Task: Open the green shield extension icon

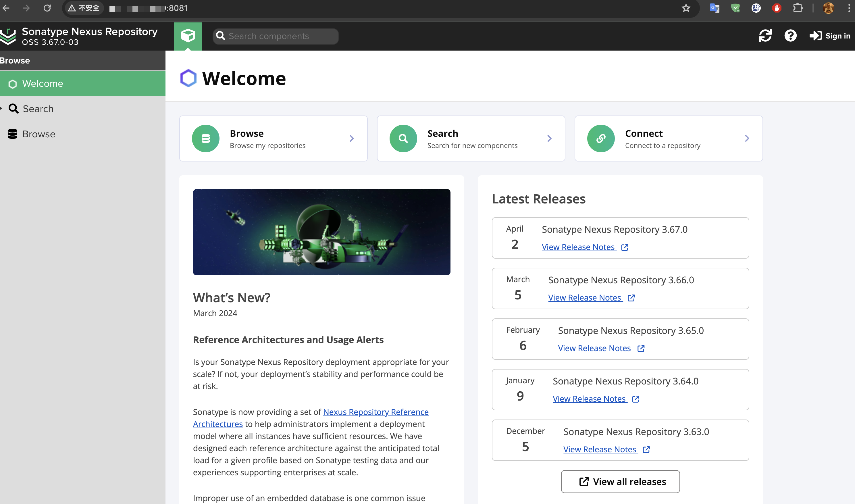Action: pyautogui.click(x=735, y=8)
